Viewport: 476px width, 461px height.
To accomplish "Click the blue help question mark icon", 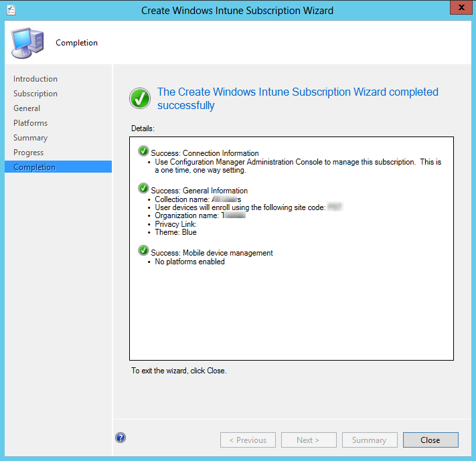I will point(121,438).
